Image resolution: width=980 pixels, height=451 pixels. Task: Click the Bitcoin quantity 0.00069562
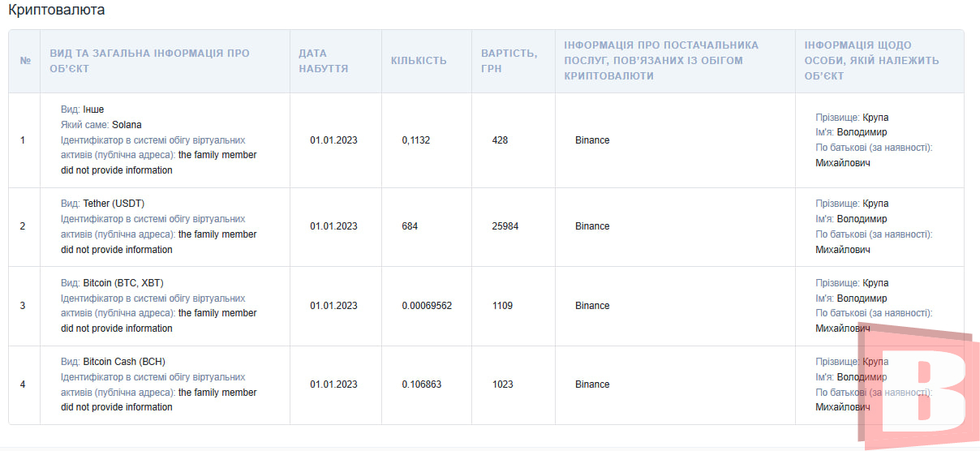(x=427, y=306)
